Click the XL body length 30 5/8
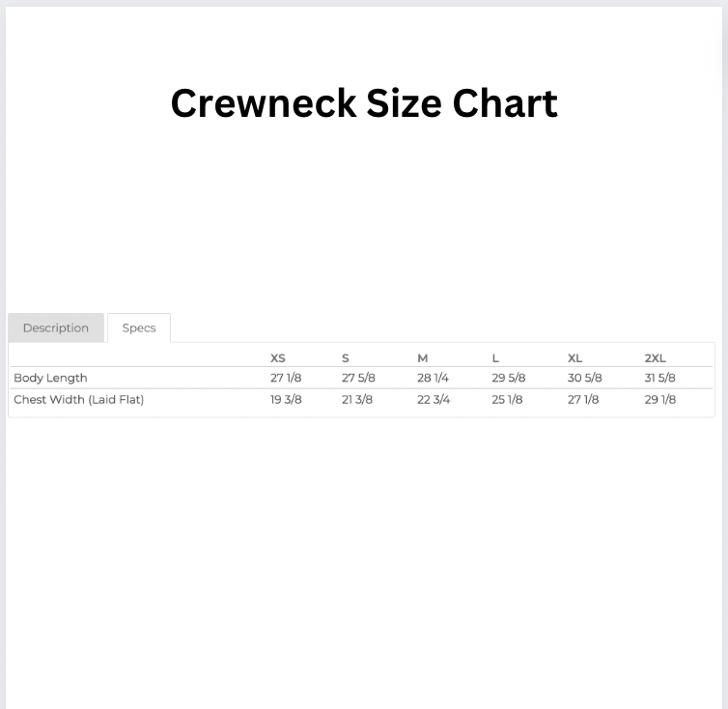 pyautogui.click(x=584, y=379)
